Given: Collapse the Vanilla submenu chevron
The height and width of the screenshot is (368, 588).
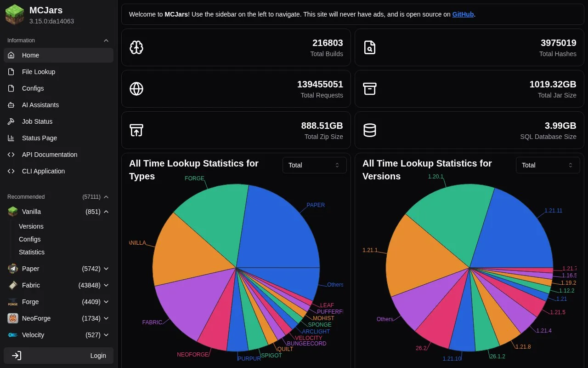Looking at the screenshot, I should click(x=106, y=212).
